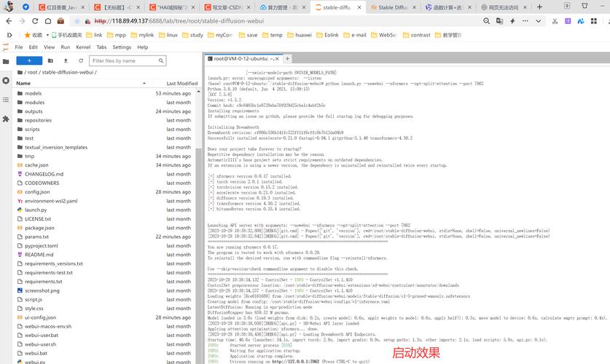Click the browser Reload icon
The height and width of the screenshot is (364, 610).
point(35,21)
